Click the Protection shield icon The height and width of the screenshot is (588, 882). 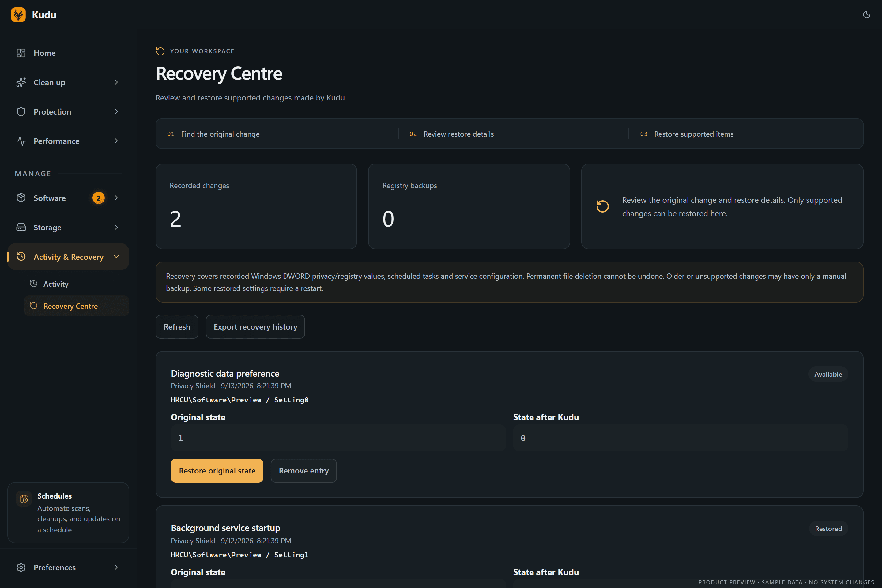[x=21, y=112]
